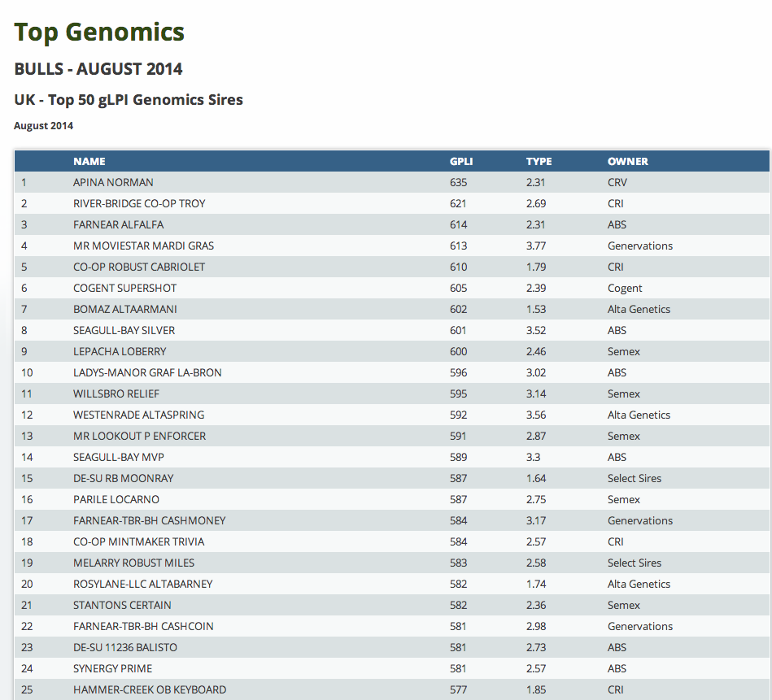
Task: Select the MR MOVIESTAR MARDI GRAS row name
Action: click(143, 246)
